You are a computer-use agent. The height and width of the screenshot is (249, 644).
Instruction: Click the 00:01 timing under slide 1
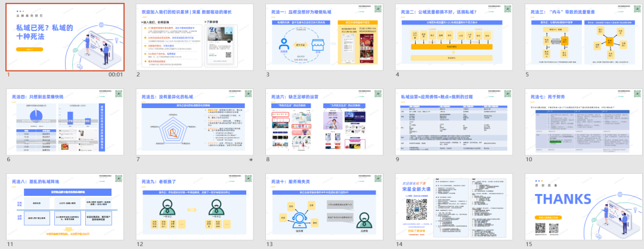pyautogui.click(x=115, y=75)
